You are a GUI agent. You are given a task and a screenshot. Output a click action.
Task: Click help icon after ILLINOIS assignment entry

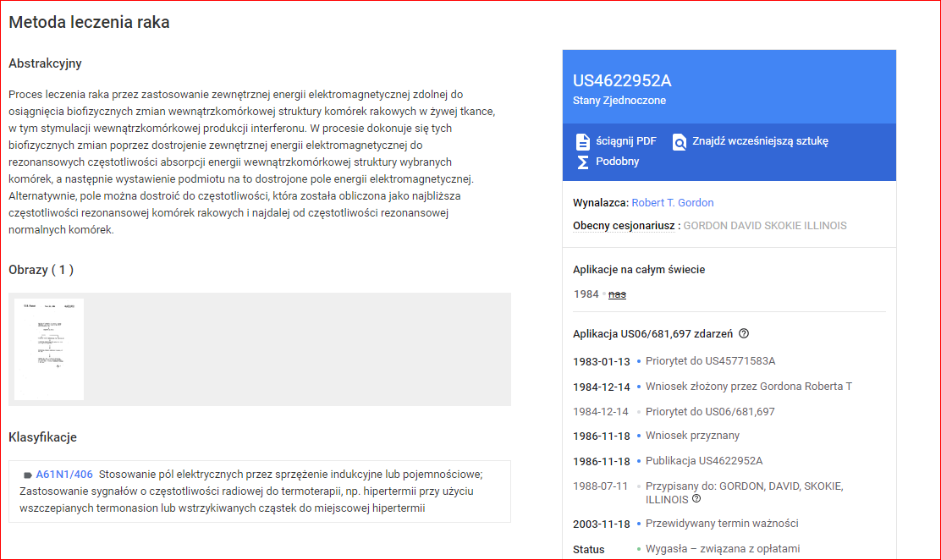click(696, 499)
